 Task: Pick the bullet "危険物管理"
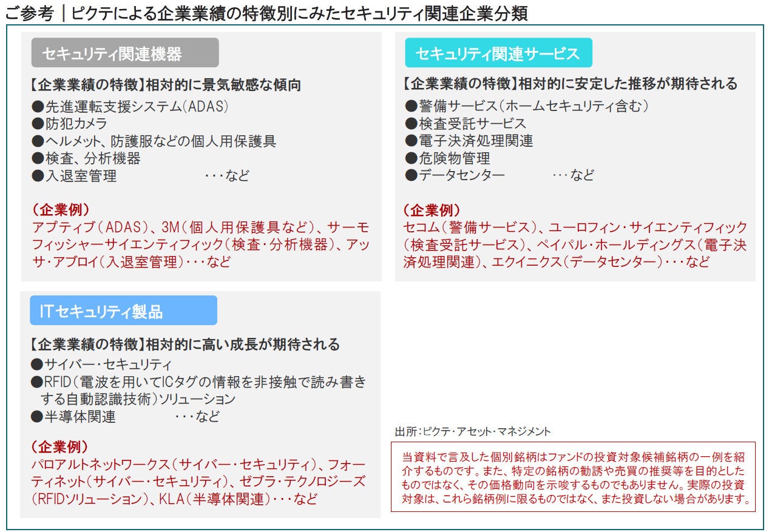click(448, 158)
